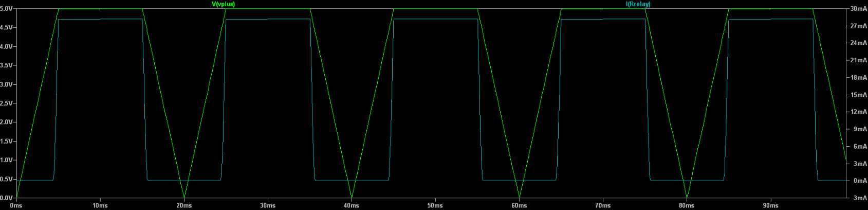
Task: Click the 9mA current axis label
Action: [x=860, y=129]
